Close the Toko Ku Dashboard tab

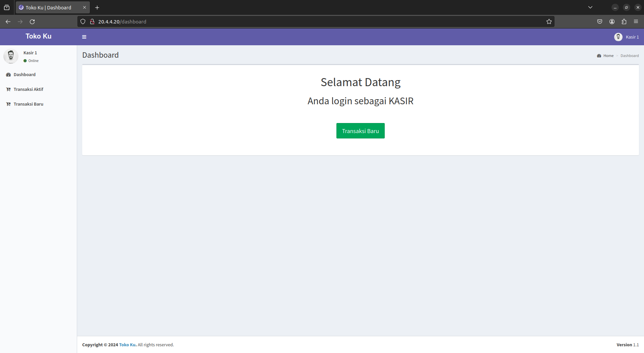click(x=85, y=7)
